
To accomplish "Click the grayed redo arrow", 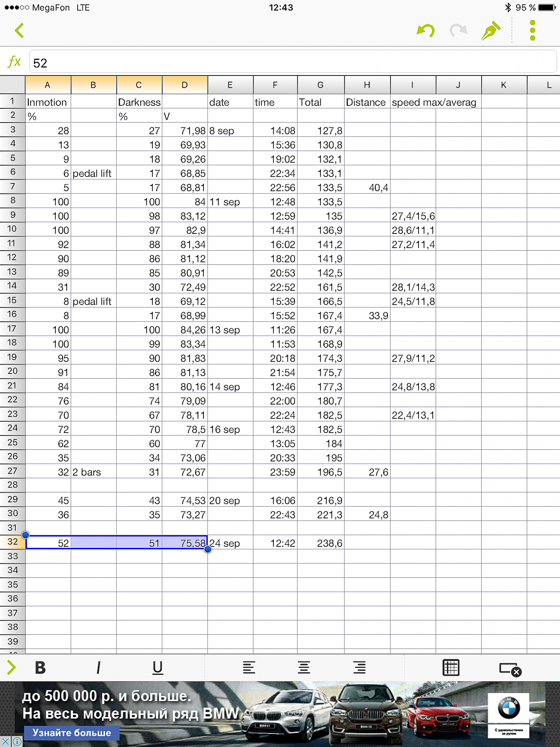I will click(x=458, y=31).
